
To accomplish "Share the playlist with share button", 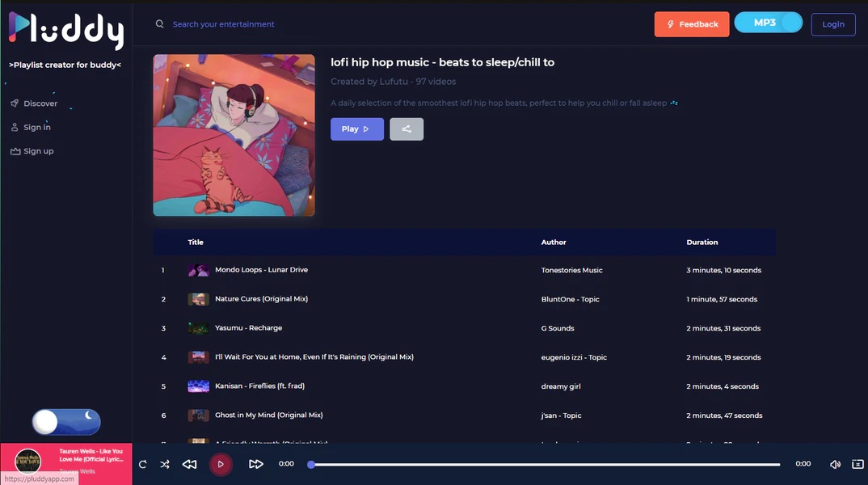I will pyautogui.click(x=407, y=129).
